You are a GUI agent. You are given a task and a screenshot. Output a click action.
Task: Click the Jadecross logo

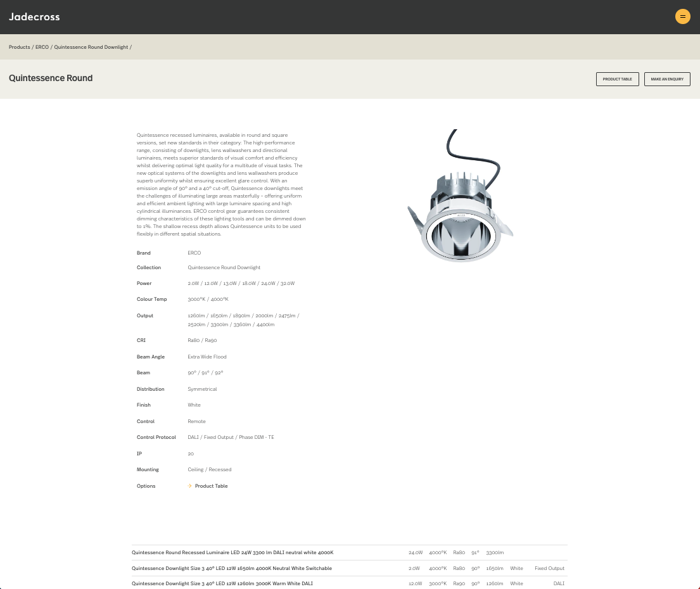[x=34, y=17]
